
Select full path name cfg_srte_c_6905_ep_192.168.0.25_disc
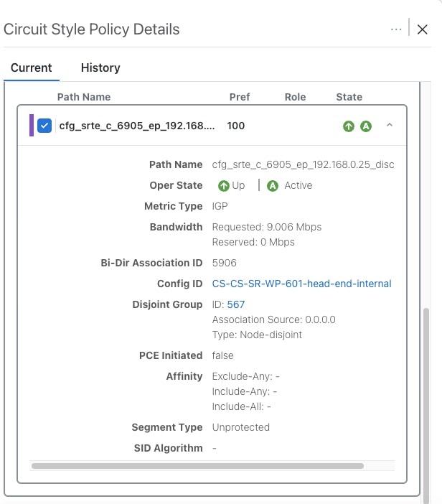click(303, 164)
